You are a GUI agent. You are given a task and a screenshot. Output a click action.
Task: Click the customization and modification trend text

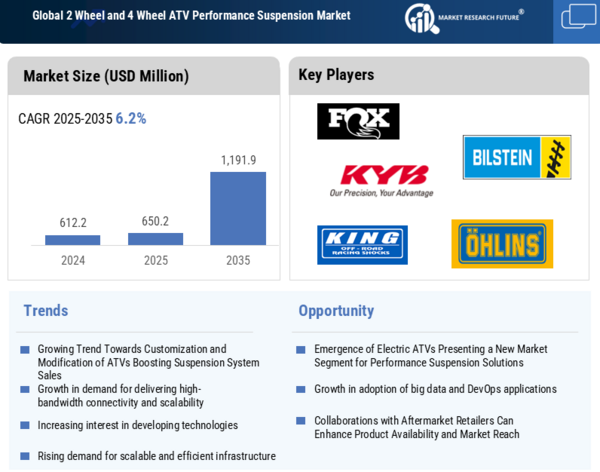click(x=148, y=362)
